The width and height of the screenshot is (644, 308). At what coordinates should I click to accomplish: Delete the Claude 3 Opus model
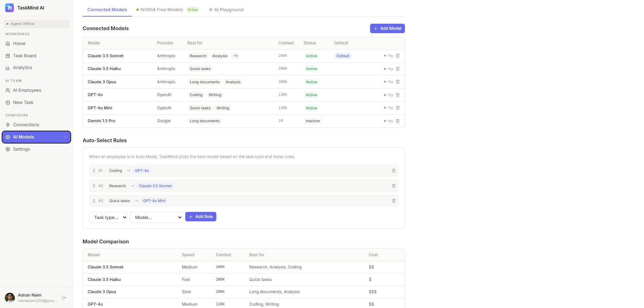[398, 82]
